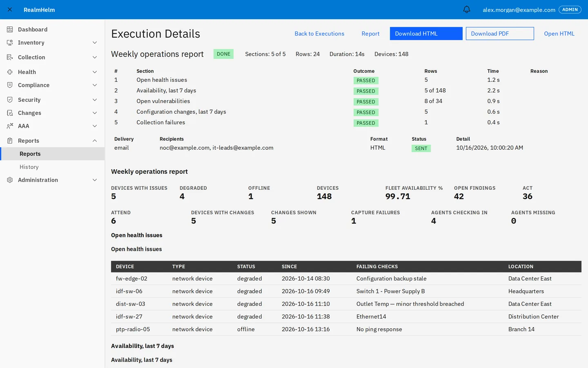Open the Security menu item
Viewport: 588px width, 368px height.
point(52,100)
